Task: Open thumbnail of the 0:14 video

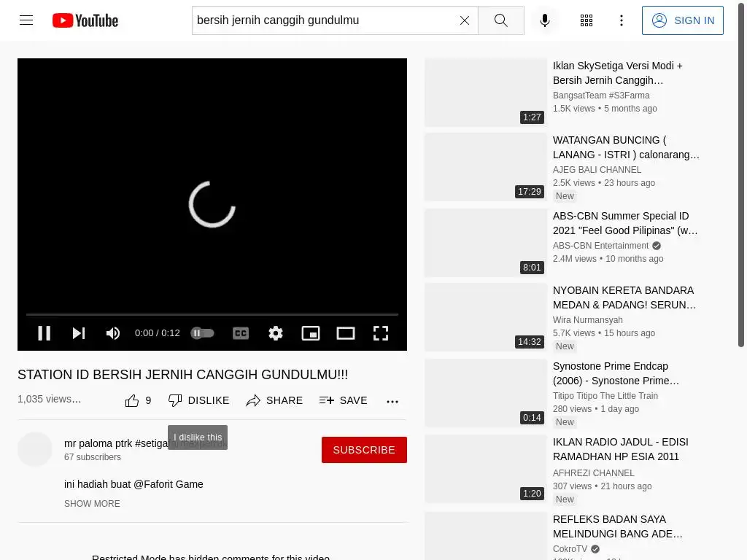Action: coord(485,393)
